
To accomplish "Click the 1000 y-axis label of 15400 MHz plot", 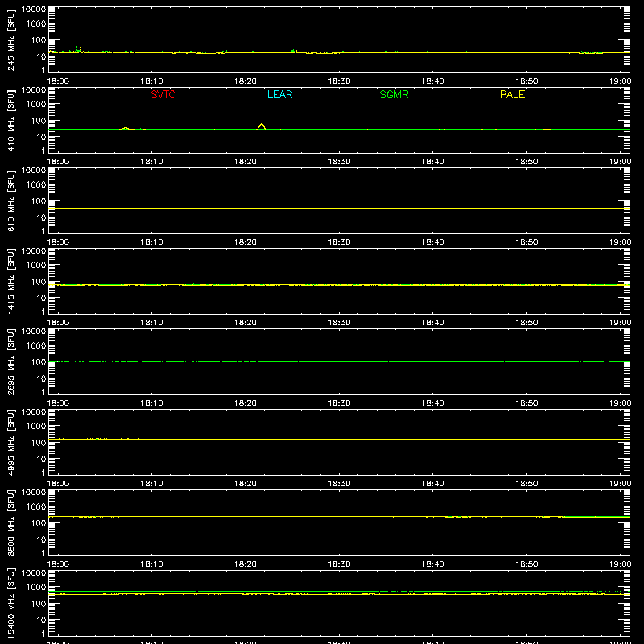I will (x=36, y=588).
